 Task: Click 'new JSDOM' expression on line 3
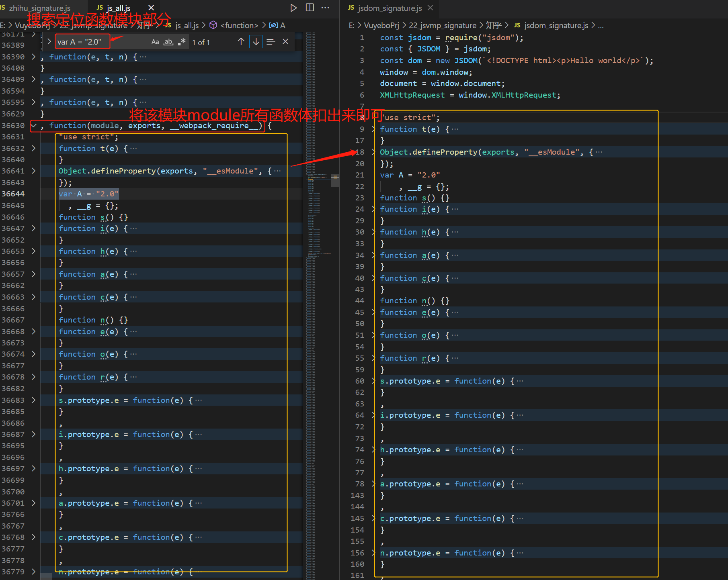[457, 60]
